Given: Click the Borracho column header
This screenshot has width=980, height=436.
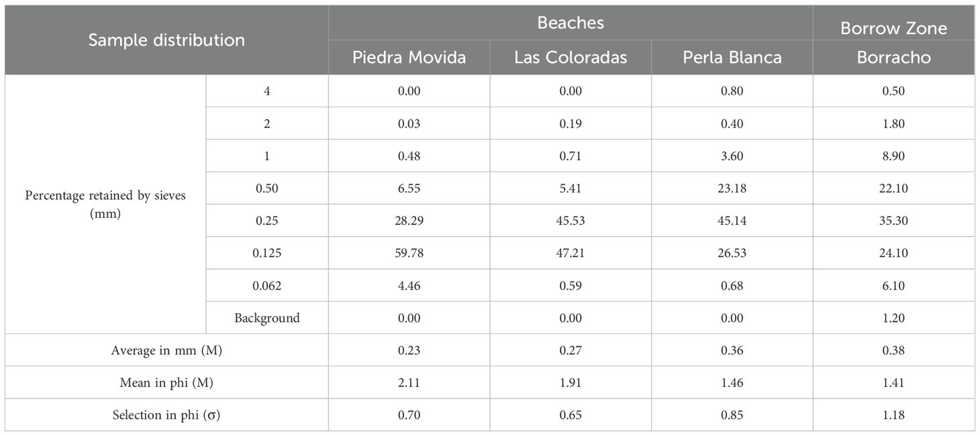Looking at the screenshot, I should pyautogui.click(x=893, y=58).
